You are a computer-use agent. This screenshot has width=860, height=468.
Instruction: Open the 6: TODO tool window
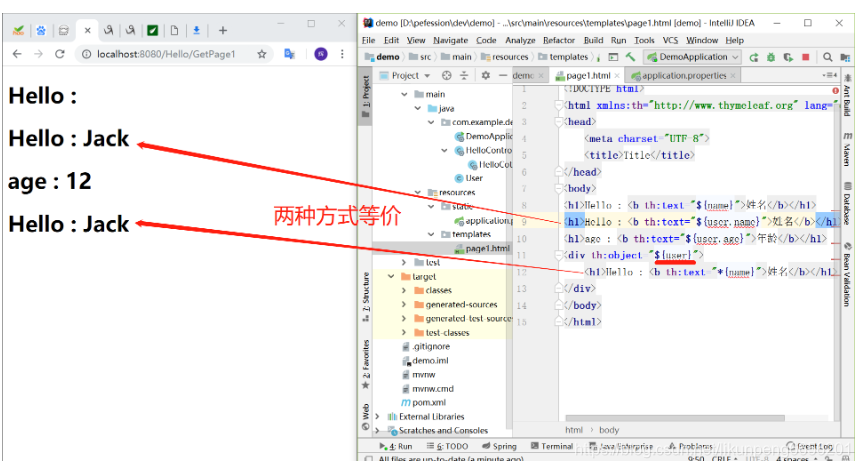(x=448, y=446)
